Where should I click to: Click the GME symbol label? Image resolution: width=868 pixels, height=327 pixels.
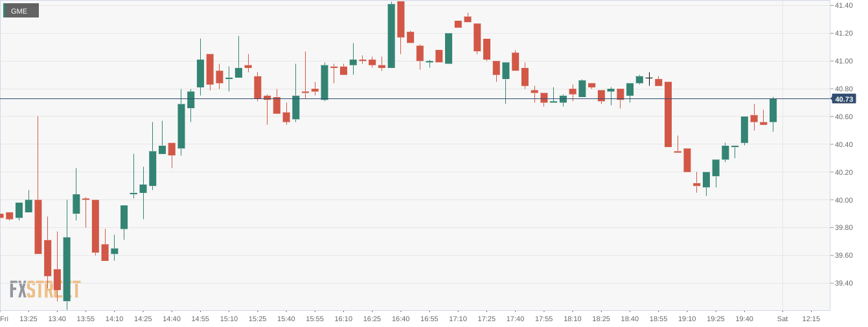pyautogui.click(x=20, y=10)
